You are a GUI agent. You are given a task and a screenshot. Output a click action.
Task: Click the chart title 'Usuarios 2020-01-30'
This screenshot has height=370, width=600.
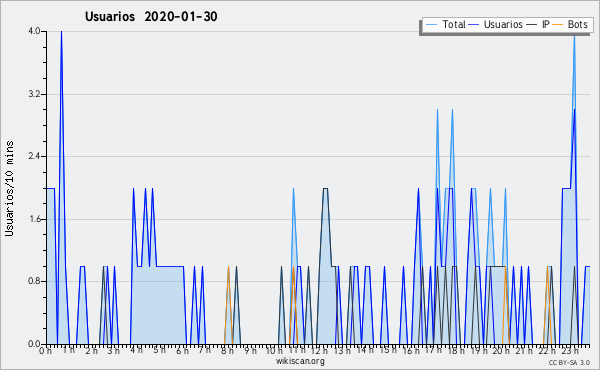pos(151,16)
